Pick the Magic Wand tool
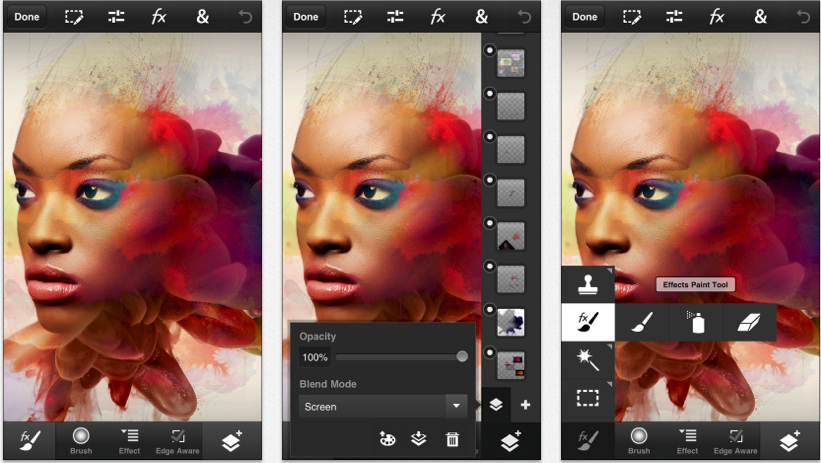Screen dimensions: 821x463 587,360
